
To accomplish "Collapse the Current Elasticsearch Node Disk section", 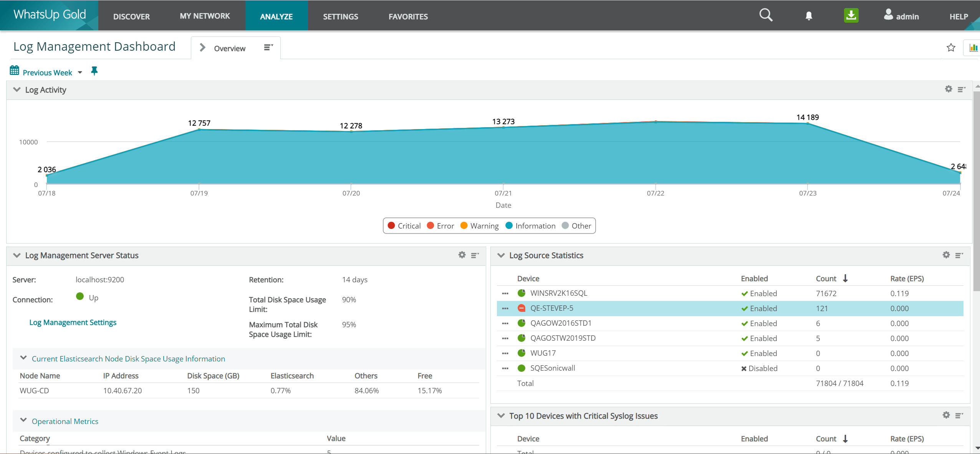I will (23, 358).
